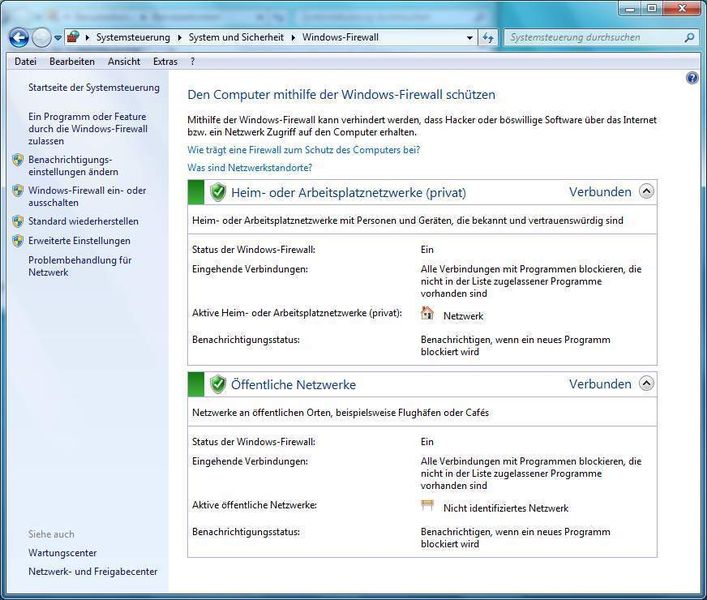Open Ein Programm oder Feature zulassen link
This screenshot has width=707, height=600.
click(88, 129)
